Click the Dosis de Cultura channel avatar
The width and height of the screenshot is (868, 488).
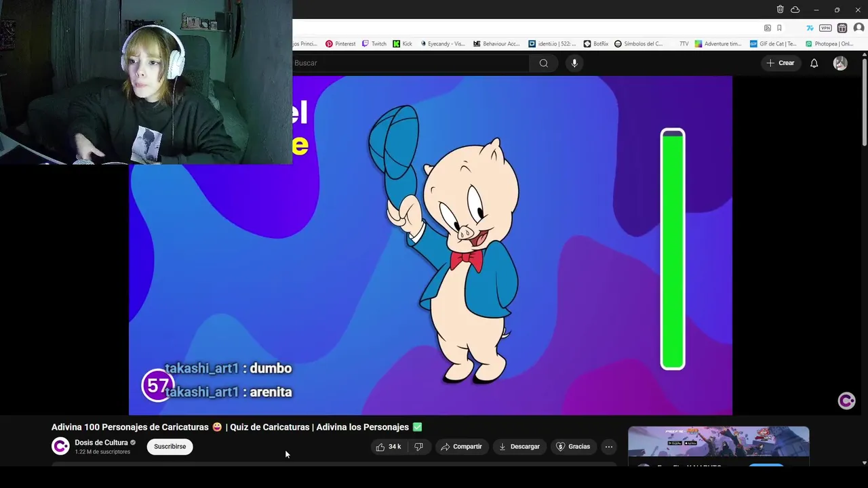60,446
